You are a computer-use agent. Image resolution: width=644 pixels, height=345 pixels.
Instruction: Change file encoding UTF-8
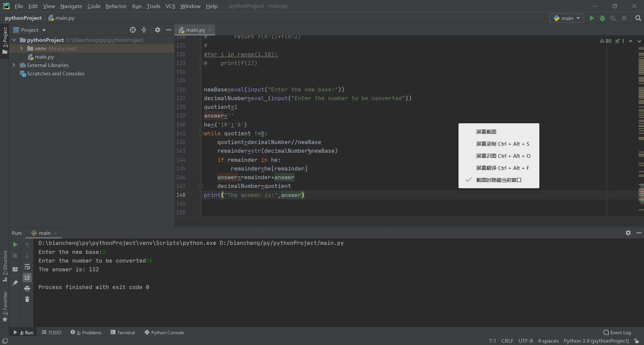click(x=526, y=341)
